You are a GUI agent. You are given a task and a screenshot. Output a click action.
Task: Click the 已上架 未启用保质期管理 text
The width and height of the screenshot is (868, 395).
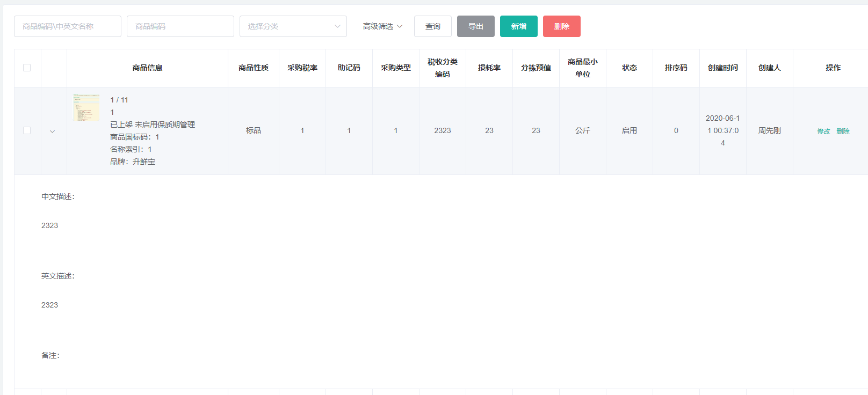coord(153,125)
